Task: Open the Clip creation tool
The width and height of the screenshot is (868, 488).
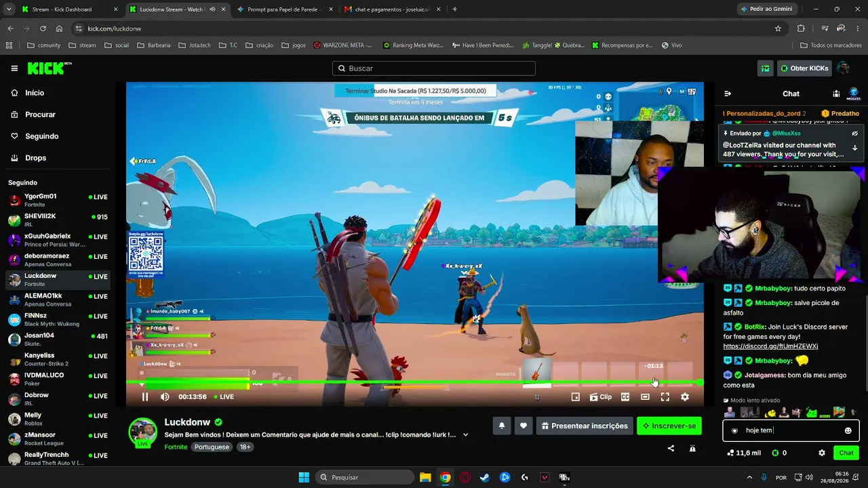Action: 601,397
